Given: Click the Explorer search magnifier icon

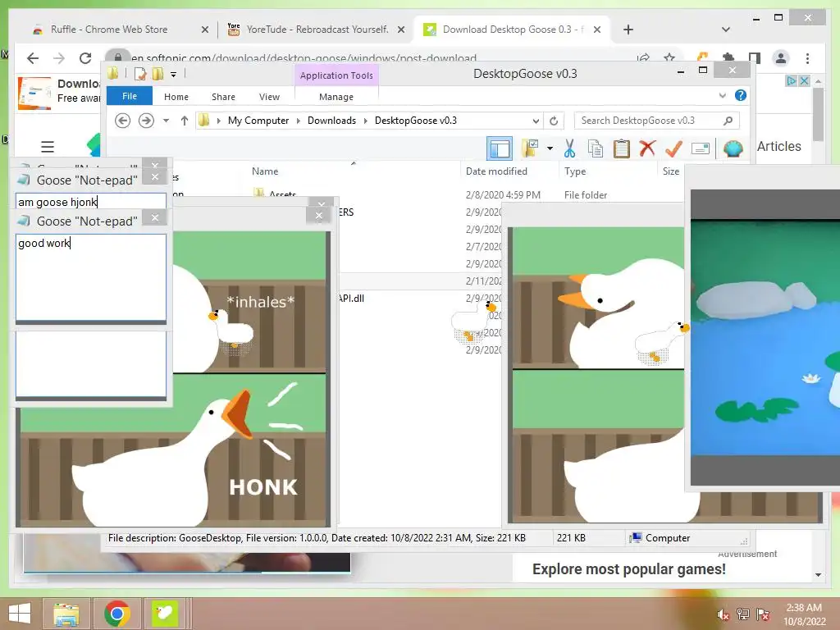Looking at the screenshot, I should tap(728, 121).
